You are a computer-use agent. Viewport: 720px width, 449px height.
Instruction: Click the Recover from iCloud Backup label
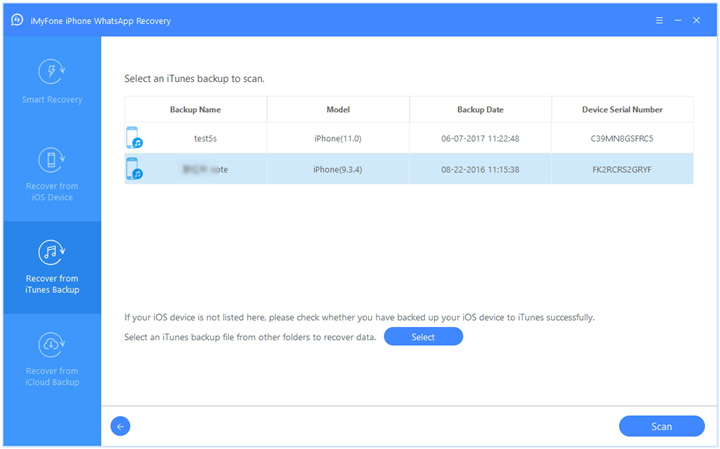(x=52, y=376)
